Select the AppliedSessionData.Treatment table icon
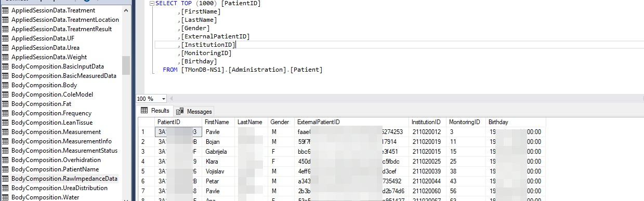The width and height of the screenshot is (644, 201). pyautogui.click(x=6, y=10)
